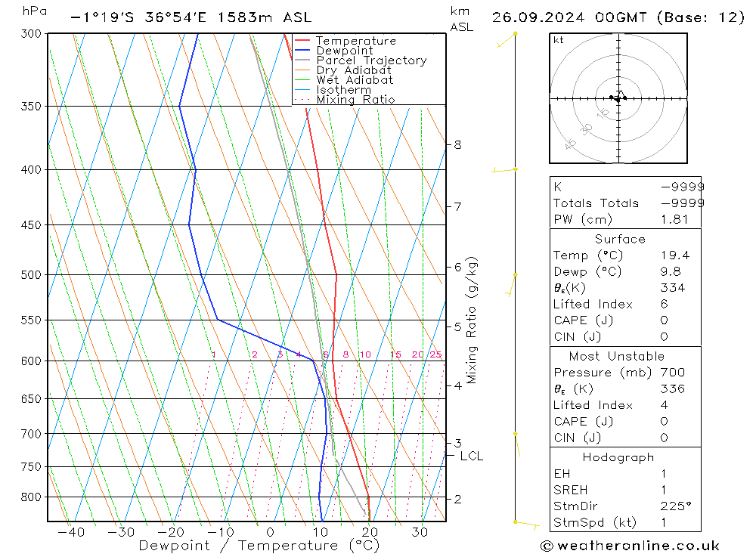Click the wind barb at 400 hPa level

[503, 170]
